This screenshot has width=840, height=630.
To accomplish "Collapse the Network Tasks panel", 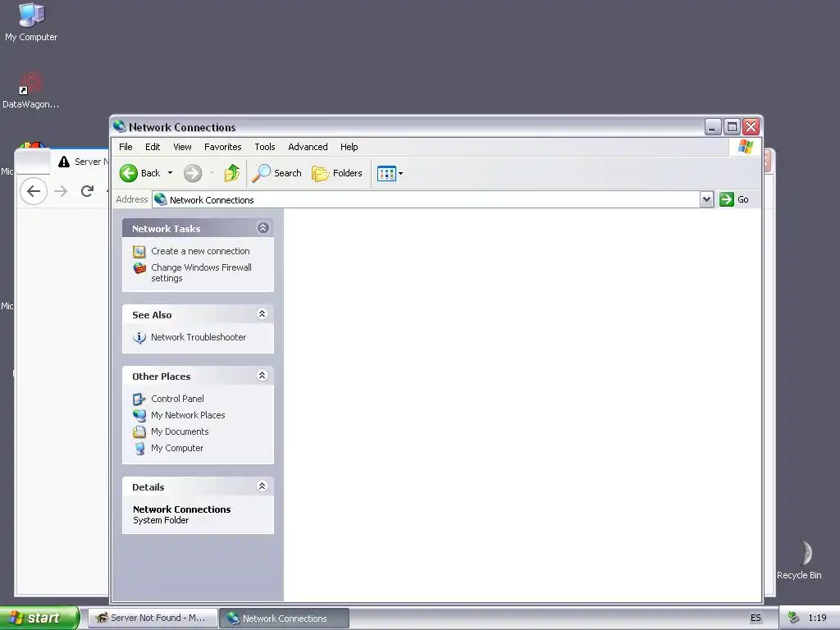I will tap(263, 228).
